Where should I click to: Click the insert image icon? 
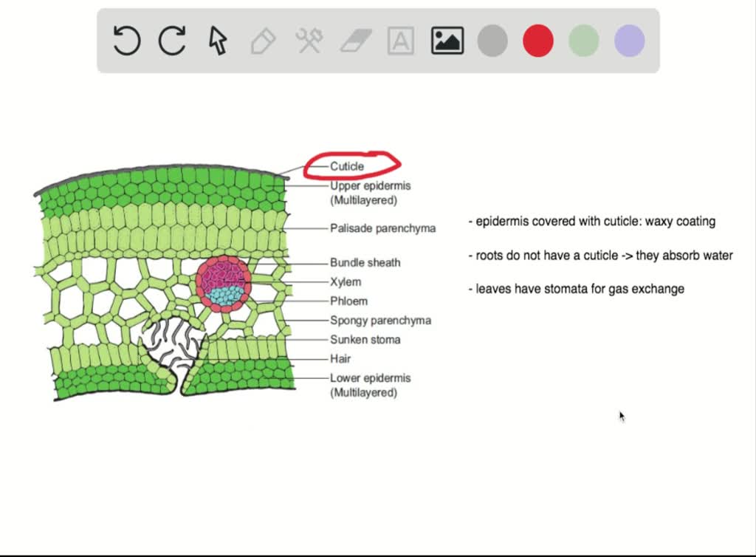tap(447, 41)
